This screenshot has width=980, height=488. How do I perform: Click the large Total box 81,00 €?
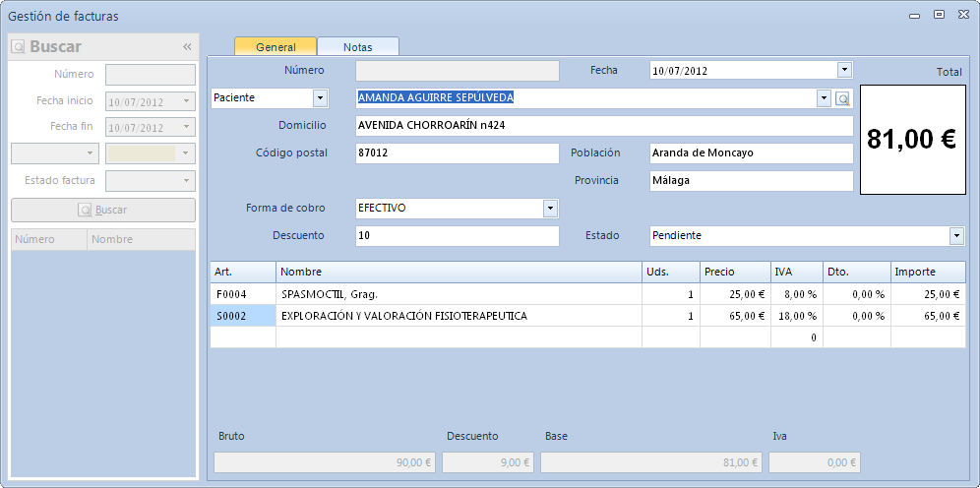tap(913, 140)
